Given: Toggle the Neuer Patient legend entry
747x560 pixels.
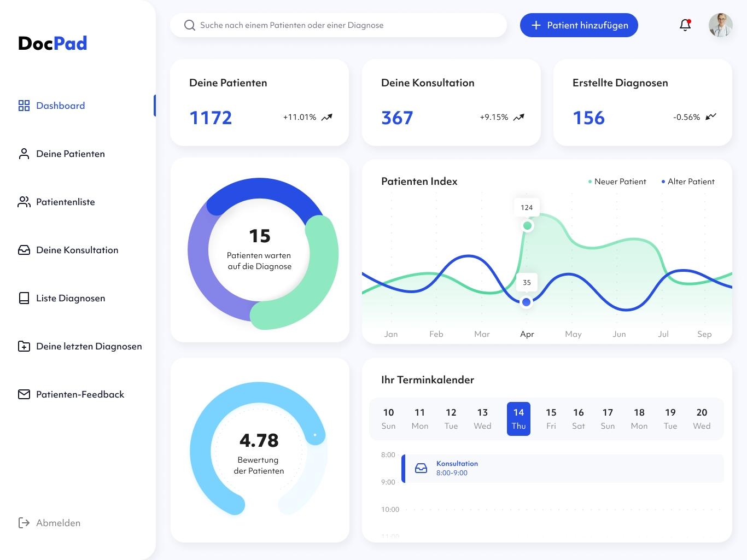Looking at the screenshot, I should coord(617,182).
